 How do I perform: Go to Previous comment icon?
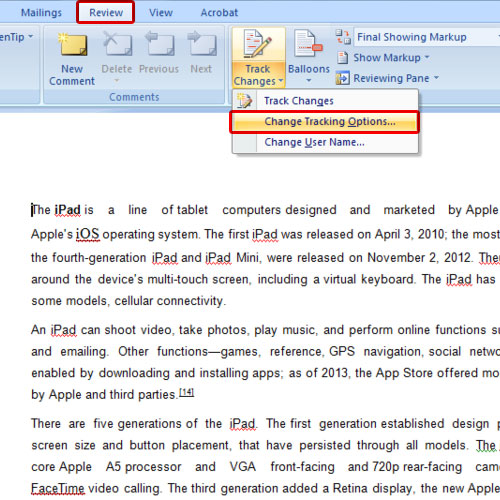pos(159,44)
